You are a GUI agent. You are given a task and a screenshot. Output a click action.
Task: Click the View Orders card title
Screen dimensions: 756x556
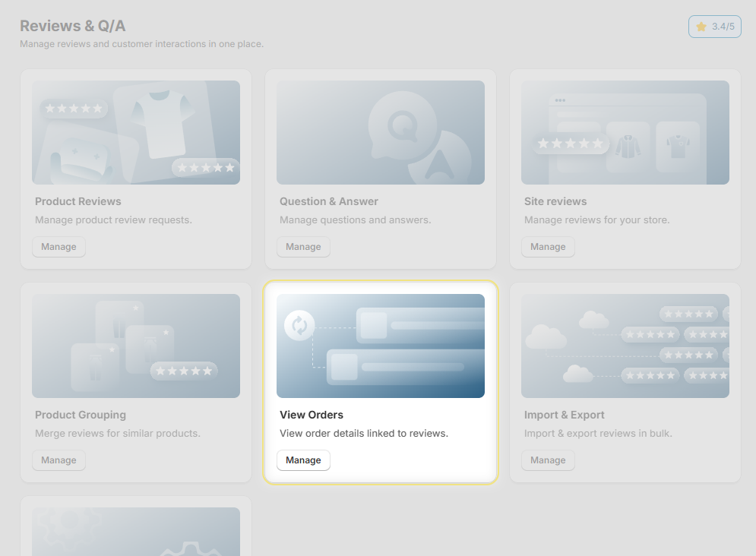point(312,415)
